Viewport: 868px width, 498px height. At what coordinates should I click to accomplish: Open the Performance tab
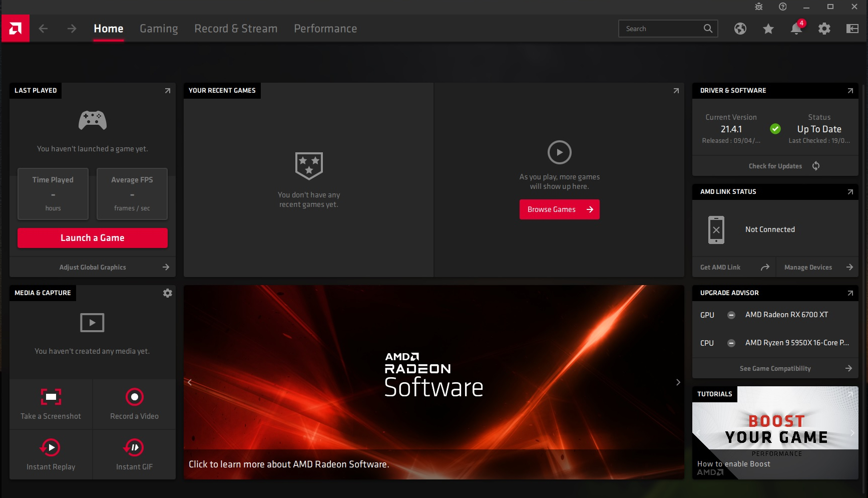(x=325, y=29)
